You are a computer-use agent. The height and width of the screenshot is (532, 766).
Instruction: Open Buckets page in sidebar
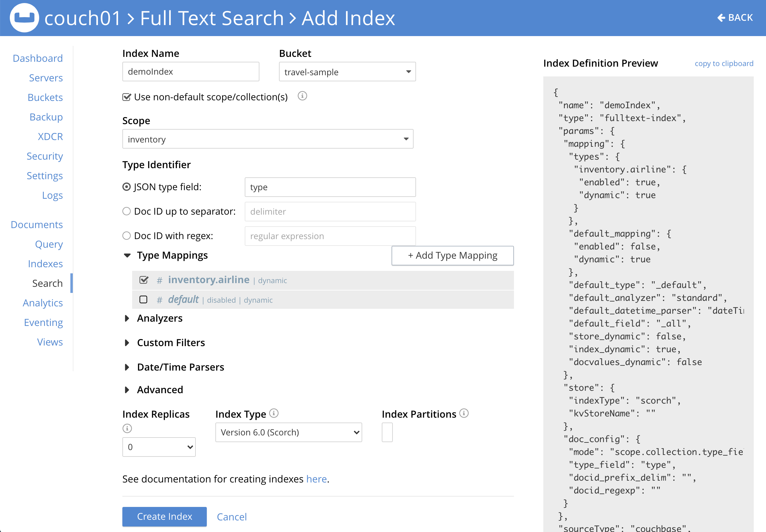click(x=45, y=98)
